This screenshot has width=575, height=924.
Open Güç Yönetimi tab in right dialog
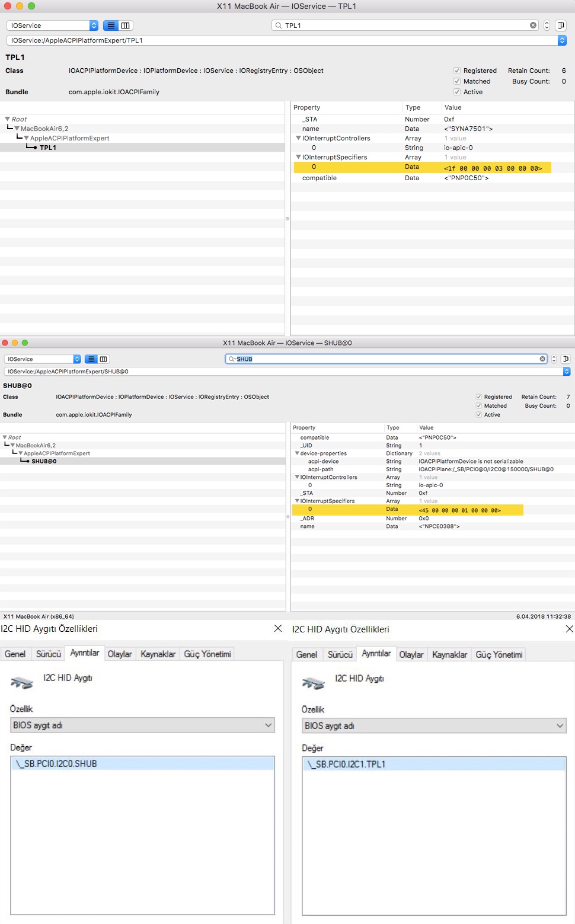pos(499,654)
